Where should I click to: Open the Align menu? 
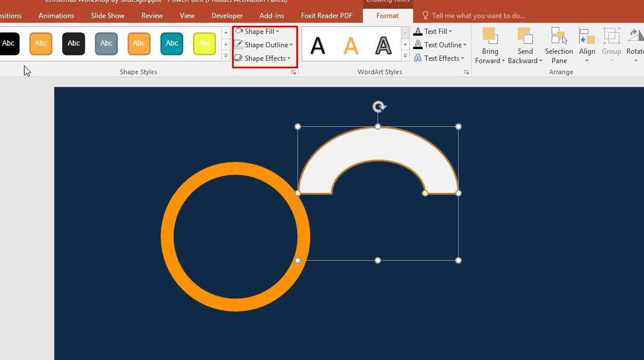[x=587, y=46]
